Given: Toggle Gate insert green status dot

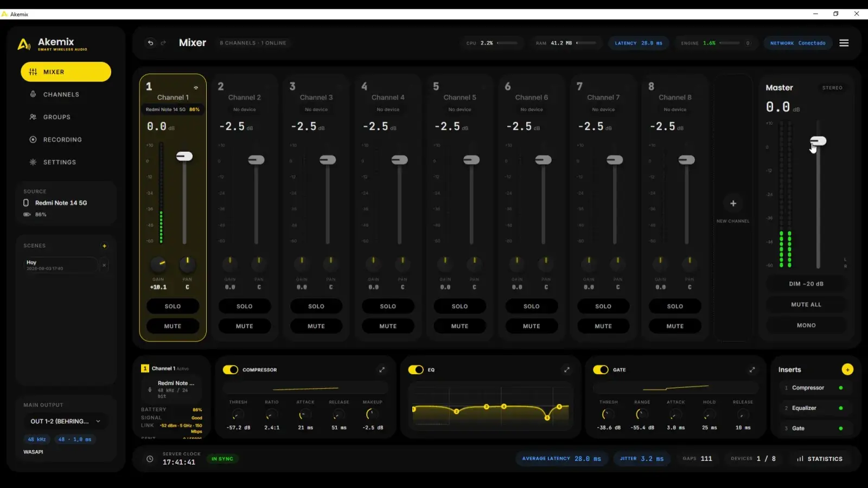Looking at the screenshot, I should [x=841, y=428].
